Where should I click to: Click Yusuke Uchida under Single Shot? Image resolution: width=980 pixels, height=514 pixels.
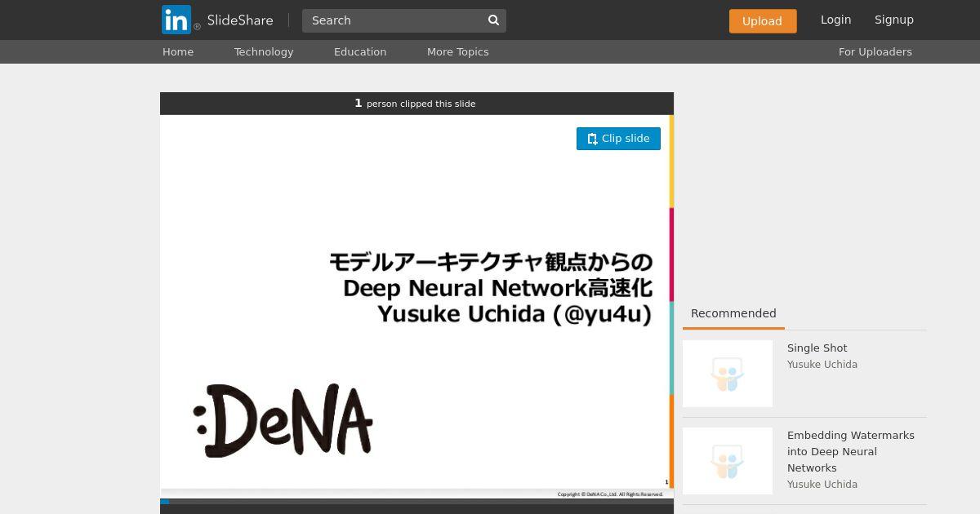(822, 365)
